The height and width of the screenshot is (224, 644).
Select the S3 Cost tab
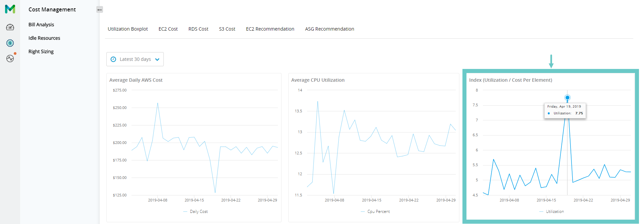[x=227, y=29]
